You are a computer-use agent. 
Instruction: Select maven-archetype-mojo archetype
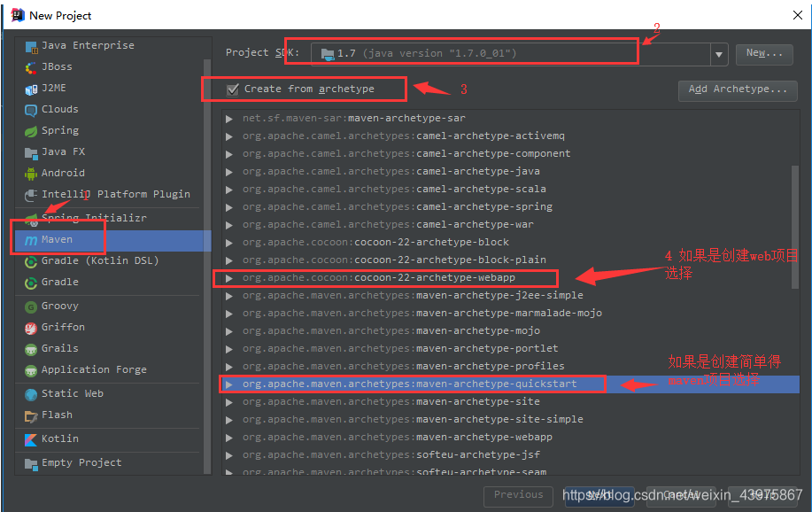pos(391,330)
